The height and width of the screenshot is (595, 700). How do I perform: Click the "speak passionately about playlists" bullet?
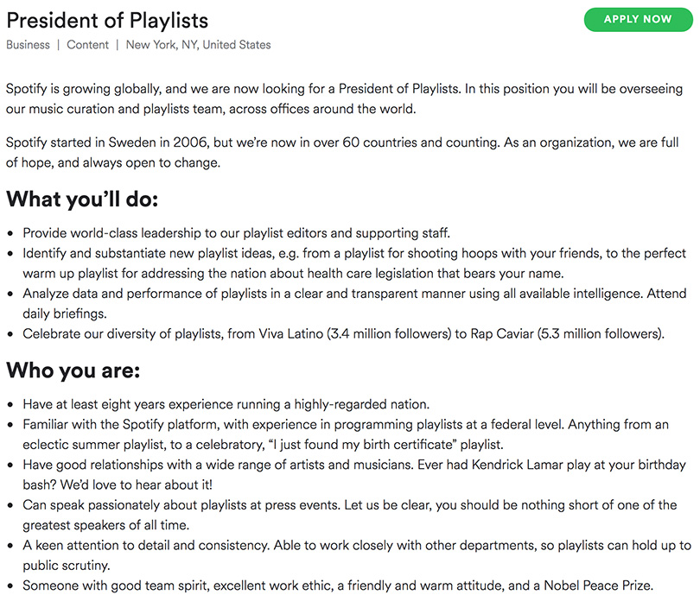tap(350, 514)
